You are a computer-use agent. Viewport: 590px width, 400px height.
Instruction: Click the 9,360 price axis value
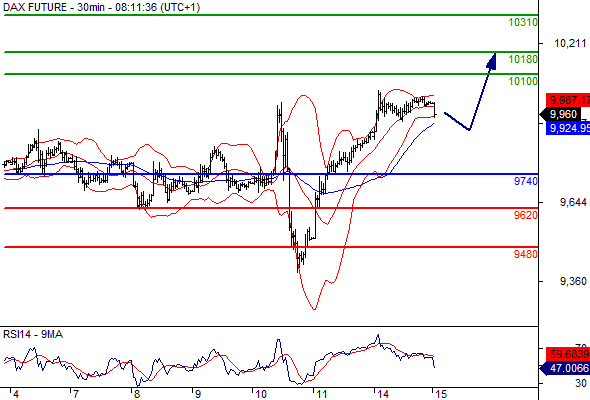pyautogui.click(x=573, y=281)
